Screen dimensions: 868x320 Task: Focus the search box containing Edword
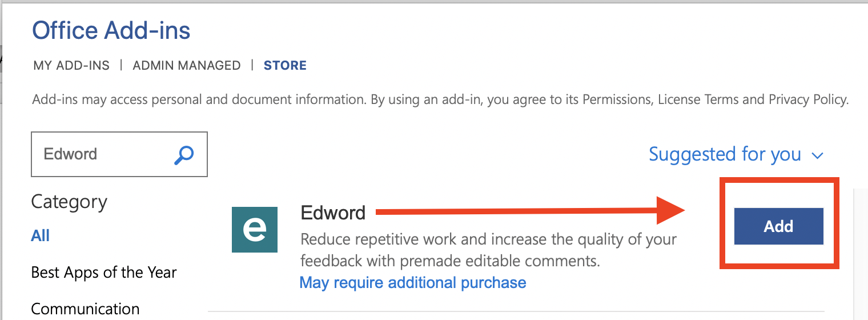click(103, 154)
